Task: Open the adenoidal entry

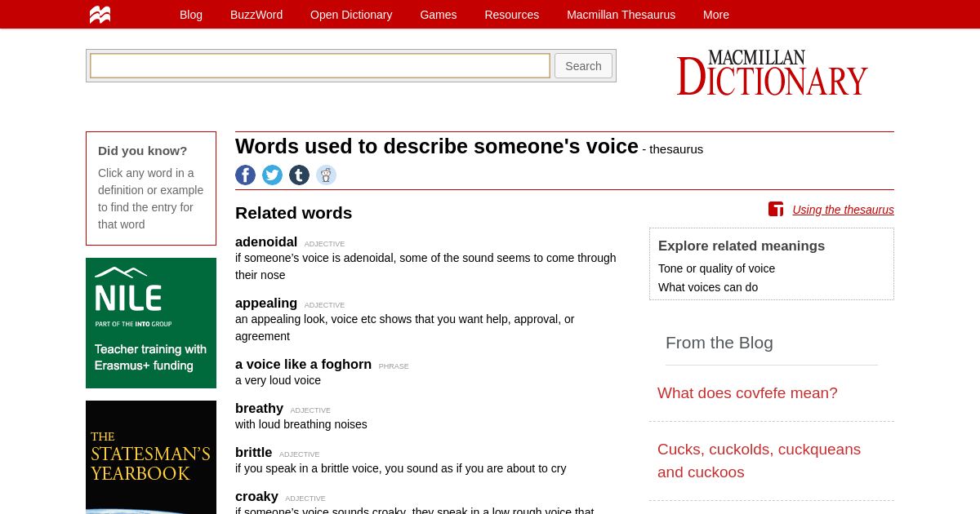Action: [x=266, y=242]
